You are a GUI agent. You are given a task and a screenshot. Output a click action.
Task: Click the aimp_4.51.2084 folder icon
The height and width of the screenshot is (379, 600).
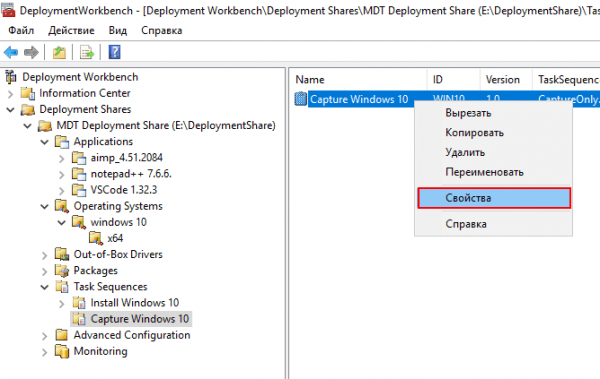pyautogui.click(x=79, y=158)
